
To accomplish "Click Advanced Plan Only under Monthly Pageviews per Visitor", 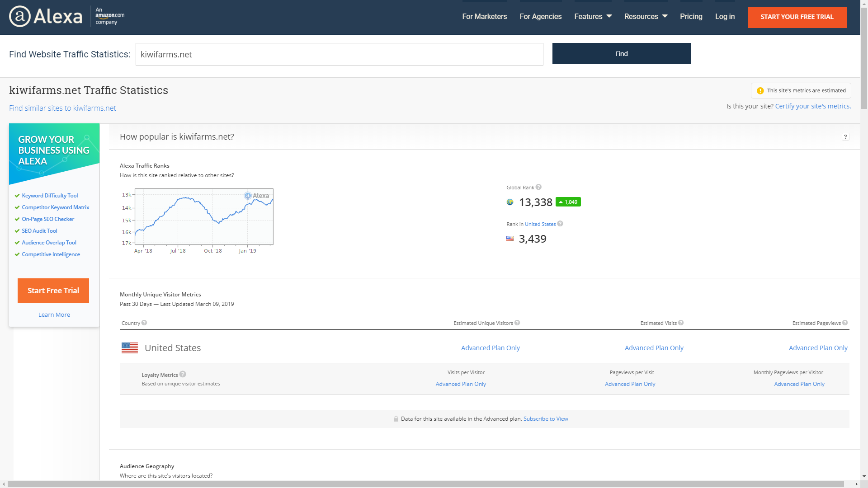I will 799,384.
